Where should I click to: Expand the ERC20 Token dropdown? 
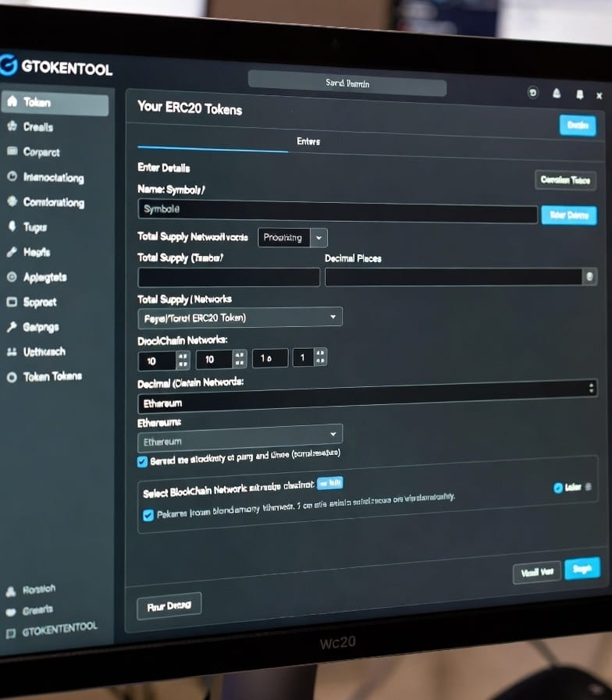[240, 318]
